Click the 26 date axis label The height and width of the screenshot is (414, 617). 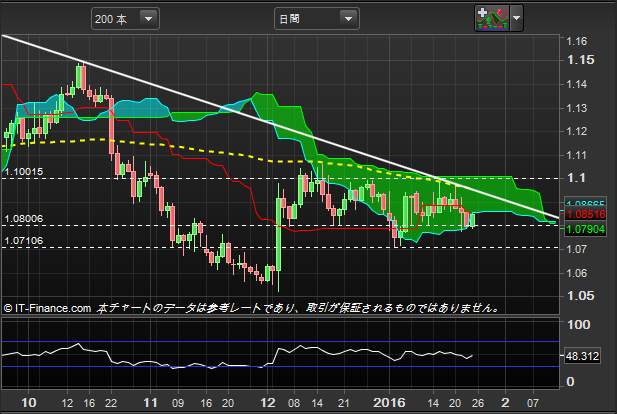[x=478, y=403]
